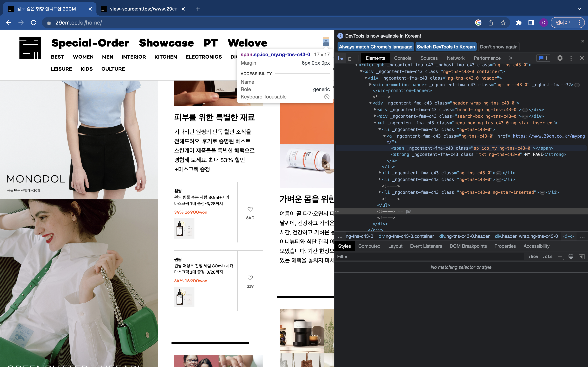
Task: Toggle the device toolbar icon
Action: point(351,58)
